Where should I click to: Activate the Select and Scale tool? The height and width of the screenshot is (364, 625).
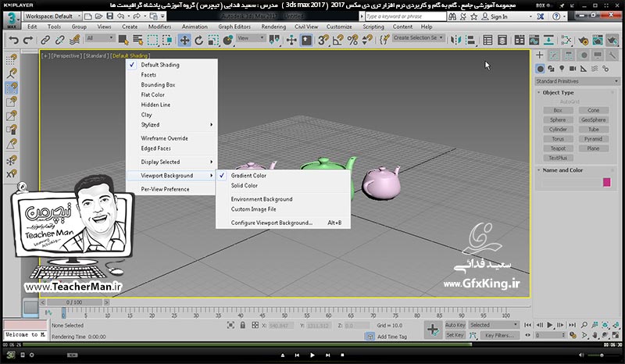tap(213, 41)
